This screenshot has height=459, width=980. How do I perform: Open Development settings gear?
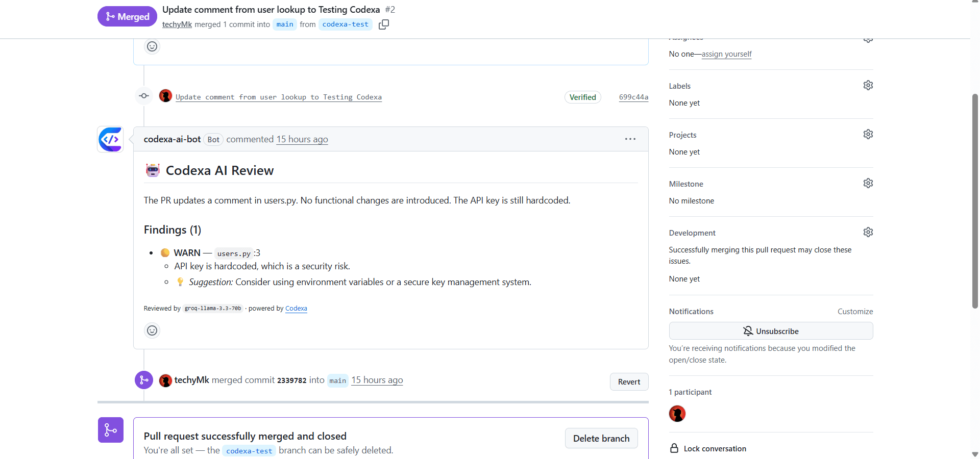868,232
